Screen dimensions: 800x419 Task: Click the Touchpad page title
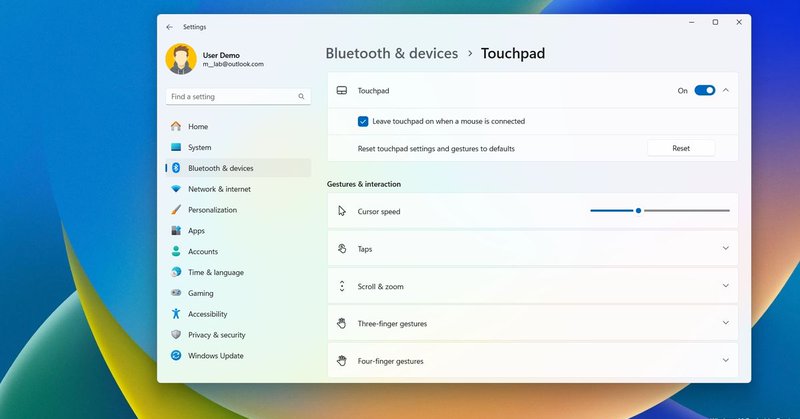click(513, 54)
